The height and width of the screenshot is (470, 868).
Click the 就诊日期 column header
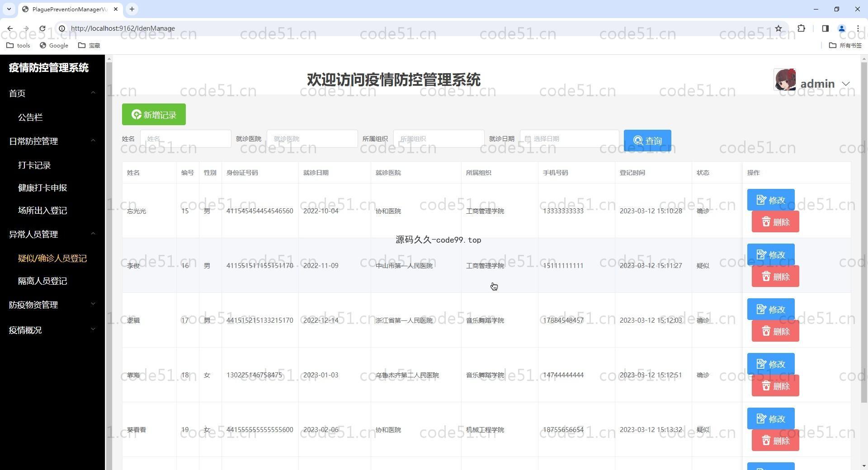[316, 173]
